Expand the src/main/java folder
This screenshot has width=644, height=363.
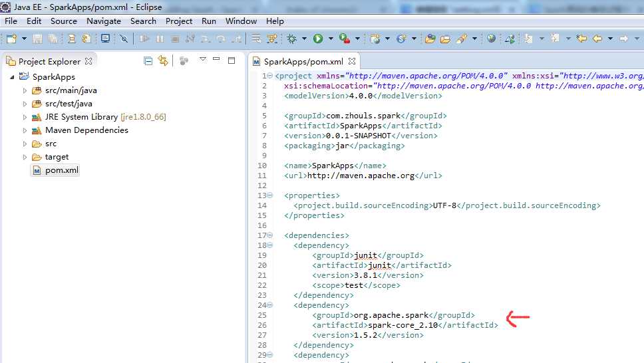point(25,90)
